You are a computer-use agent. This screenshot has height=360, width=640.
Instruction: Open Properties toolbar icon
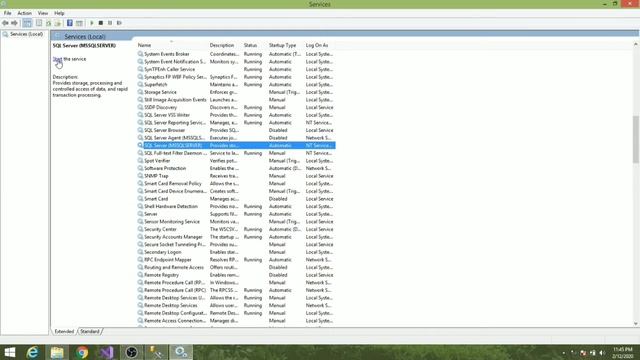(39, 23)
